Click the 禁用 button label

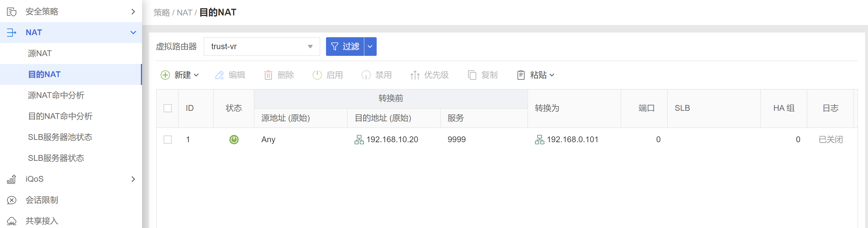(383, 75)
